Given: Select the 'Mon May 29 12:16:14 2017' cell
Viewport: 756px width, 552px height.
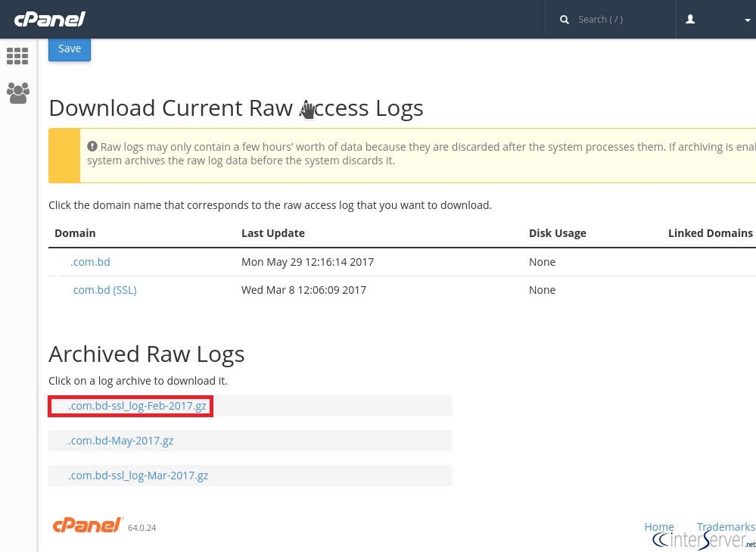Looking at the screenshot, I should coord(307,262).
